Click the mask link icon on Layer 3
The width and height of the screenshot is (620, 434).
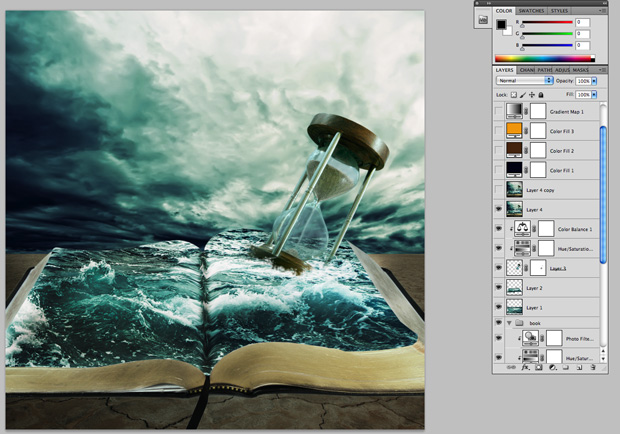pos(526,268)
